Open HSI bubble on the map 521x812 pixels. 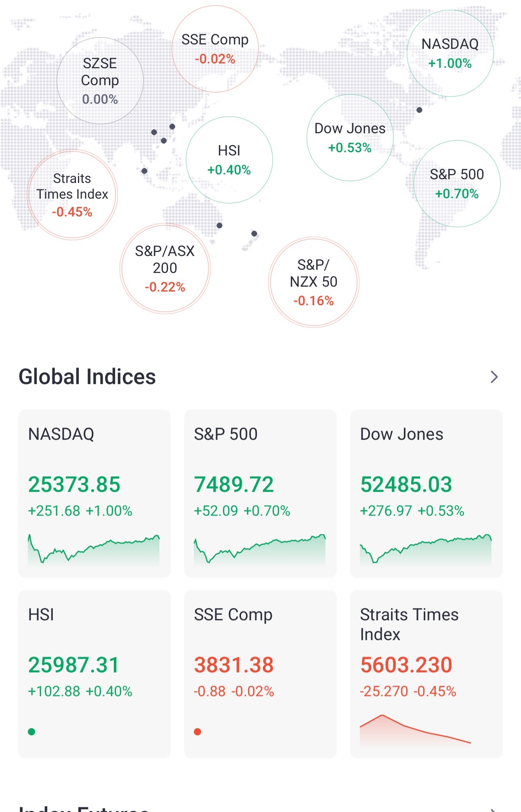tap(229, 160)
